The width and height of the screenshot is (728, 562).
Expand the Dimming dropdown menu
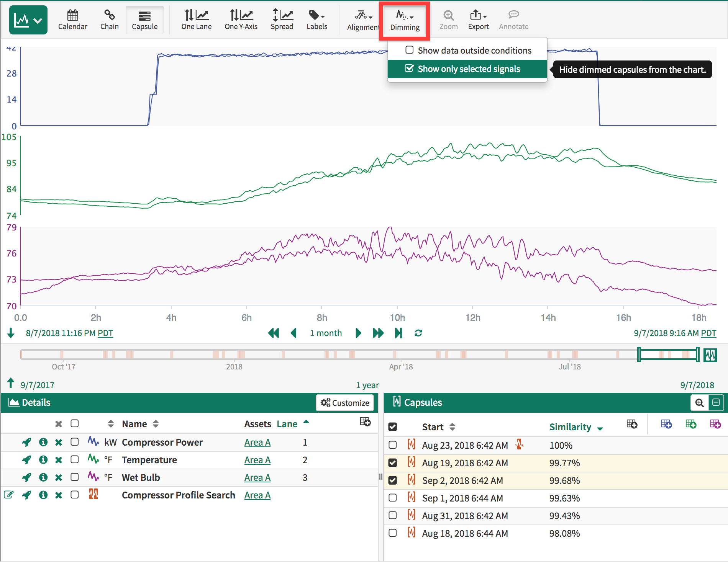pyautogui.click(x=405, y=21)
